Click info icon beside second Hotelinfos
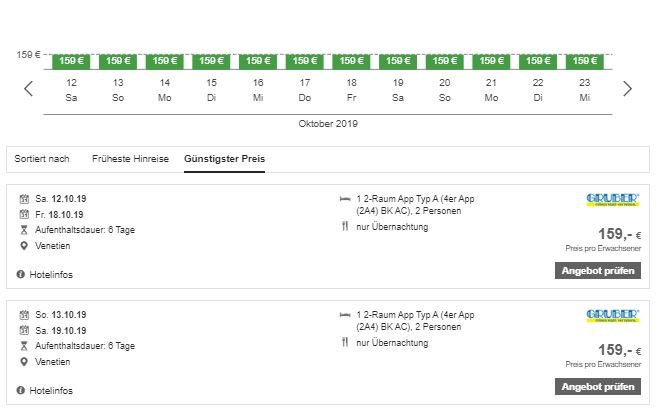Screen dimensions: 661x411 pyautogui.click(x=21, y=390)
